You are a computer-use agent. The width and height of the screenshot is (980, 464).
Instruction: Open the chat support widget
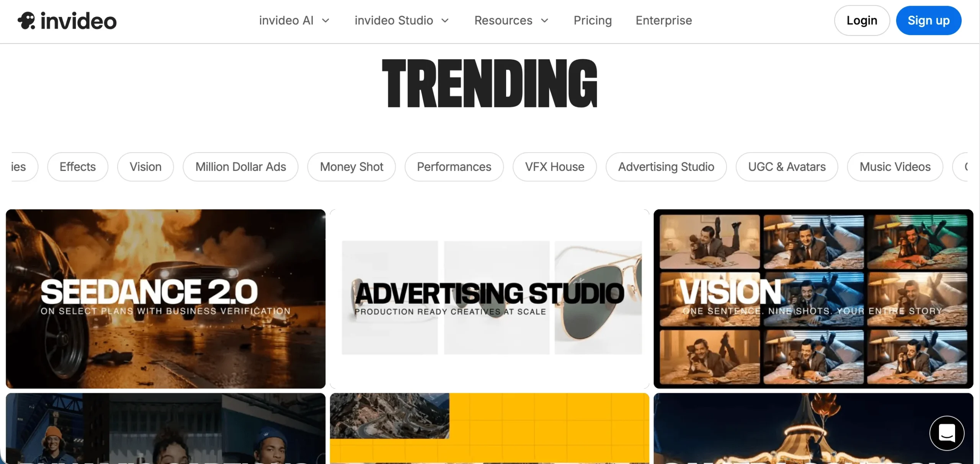tap(947, 433)
